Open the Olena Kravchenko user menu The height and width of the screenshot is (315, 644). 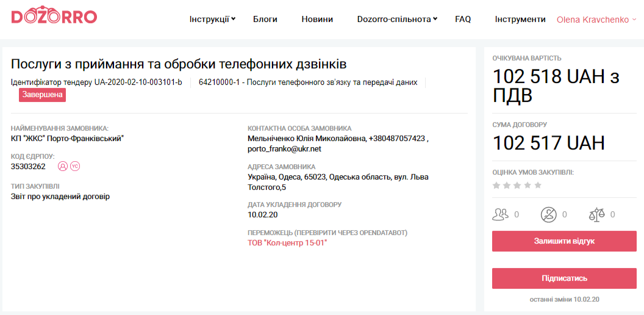[596, 20]
